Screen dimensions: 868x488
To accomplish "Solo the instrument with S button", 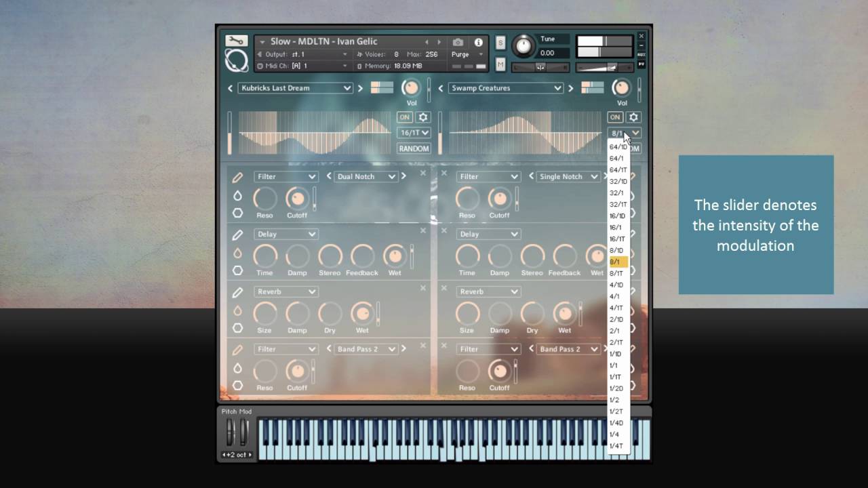I will pyautogui.click(x=500, y=43).
